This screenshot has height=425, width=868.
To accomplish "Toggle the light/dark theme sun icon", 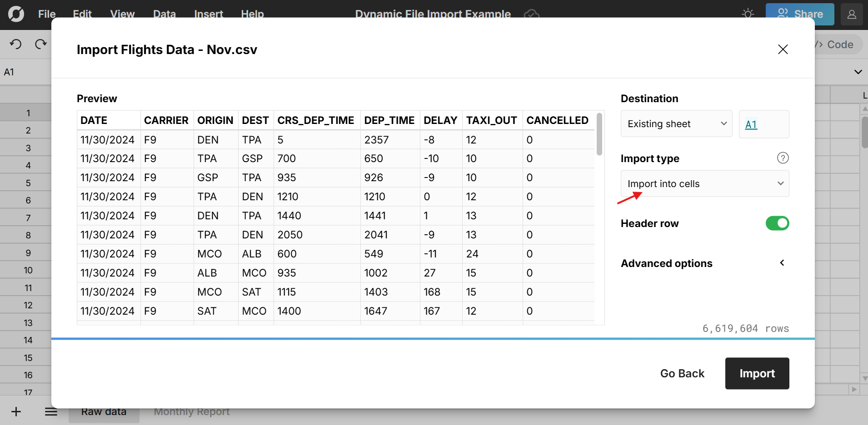I will pyautogui.click(x=748, y=14).
